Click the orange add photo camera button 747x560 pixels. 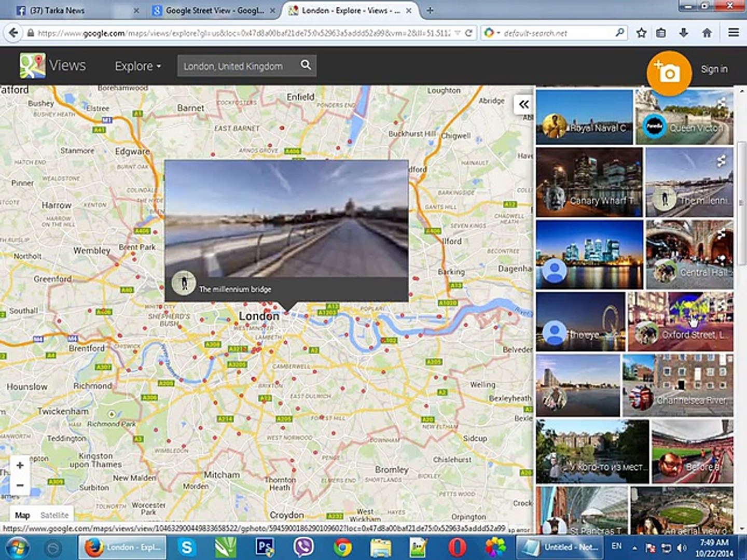tap(669, 73)
